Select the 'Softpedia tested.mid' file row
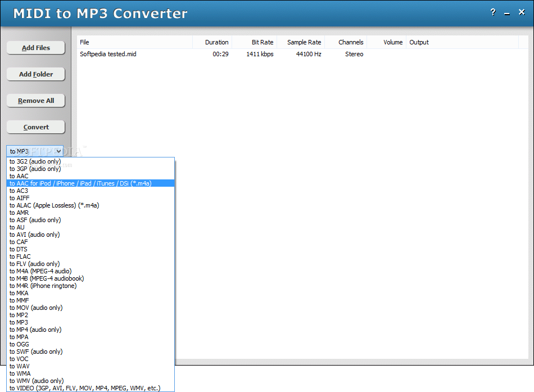 (298, 54)
